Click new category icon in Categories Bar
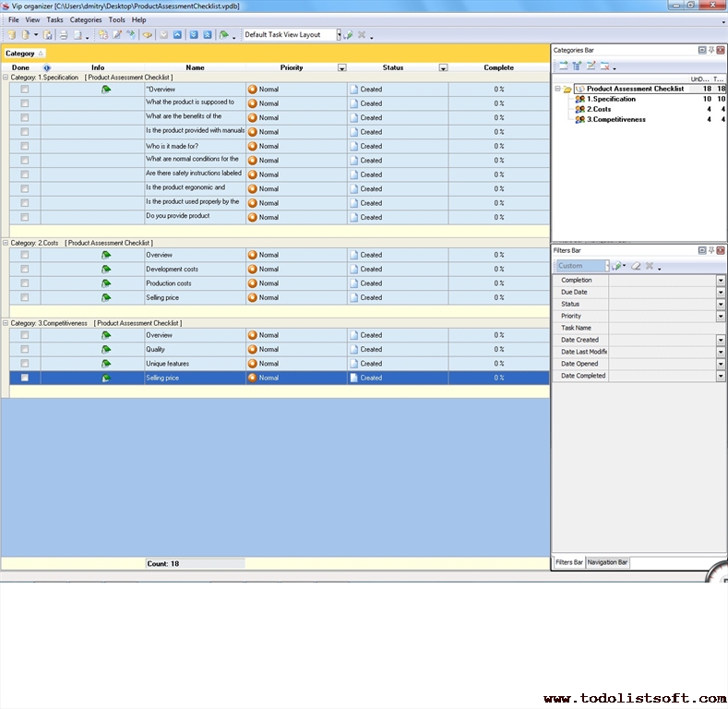This screenshot has height=709, width=728. tap(563, 66)
